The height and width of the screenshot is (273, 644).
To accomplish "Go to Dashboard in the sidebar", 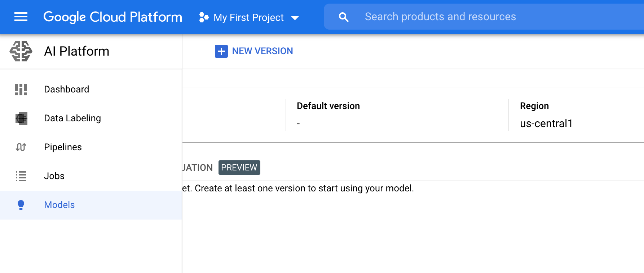I will (x=66, y=89).
